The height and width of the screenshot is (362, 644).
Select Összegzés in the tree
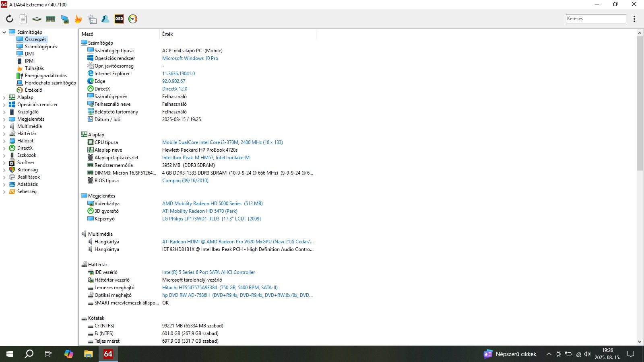click(35, 39)
